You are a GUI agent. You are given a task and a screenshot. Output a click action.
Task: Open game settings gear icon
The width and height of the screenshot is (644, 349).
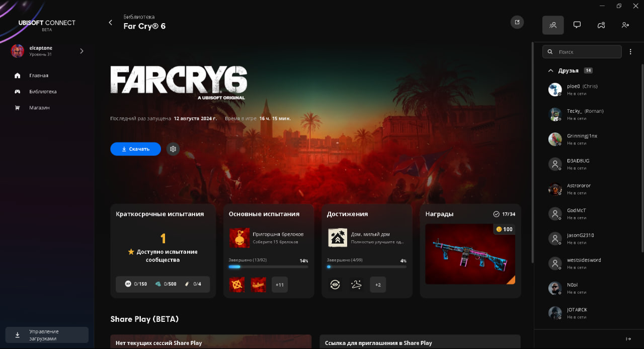173,149
